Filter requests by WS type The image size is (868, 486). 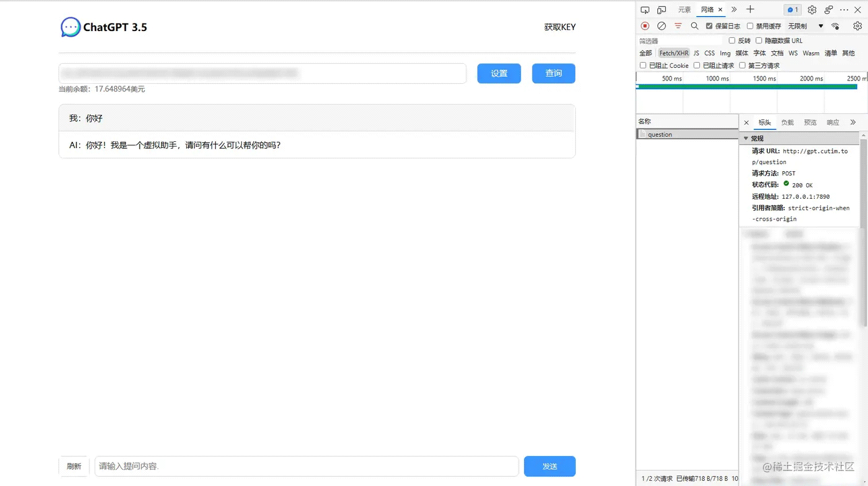793,53
